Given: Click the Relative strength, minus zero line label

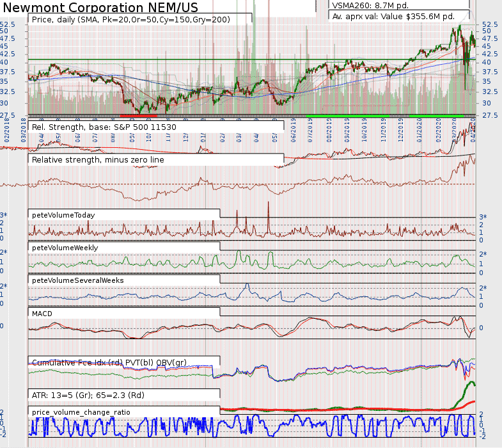Looking at the screenshot, I should click(x=98, y=159).
